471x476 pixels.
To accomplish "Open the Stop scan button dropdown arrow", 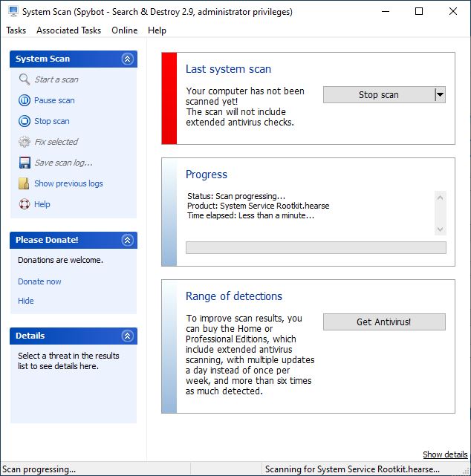I will 440,95.
